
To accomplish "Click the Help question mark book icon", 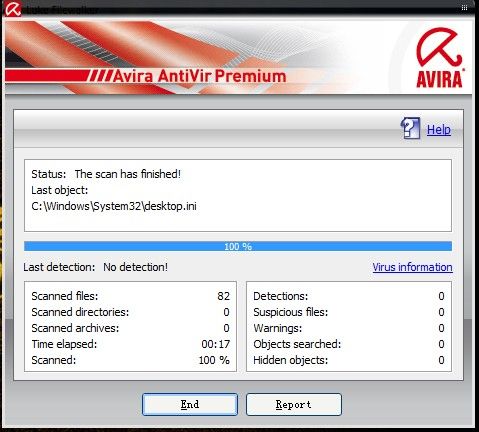I will [410, 128].
